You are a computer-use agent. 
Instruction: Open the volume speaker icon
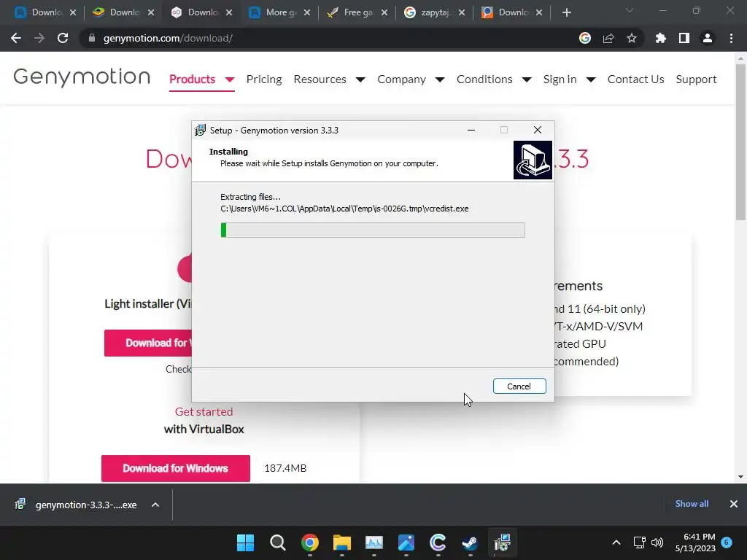[x=657, y=542]
